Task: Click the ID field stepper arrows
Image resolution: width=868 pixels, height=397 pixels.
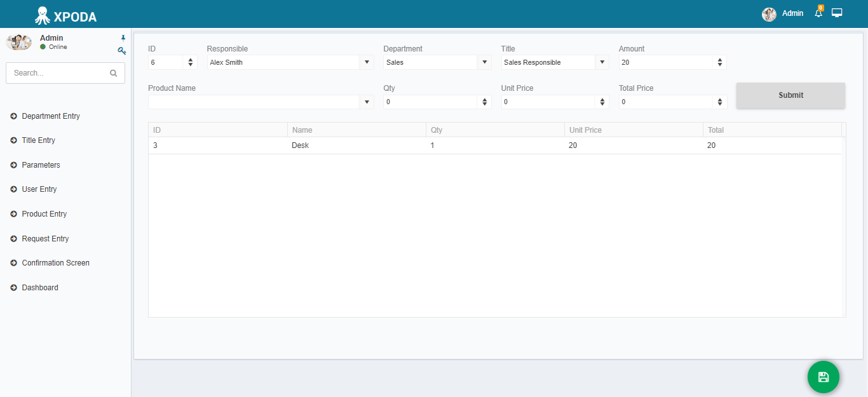Action: click(x=191, y=62)
